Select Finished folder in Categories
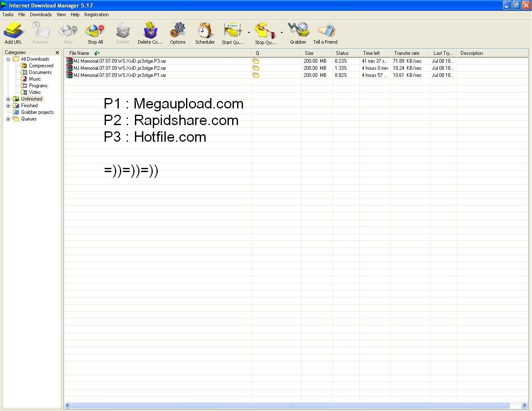 click(29, 106)
